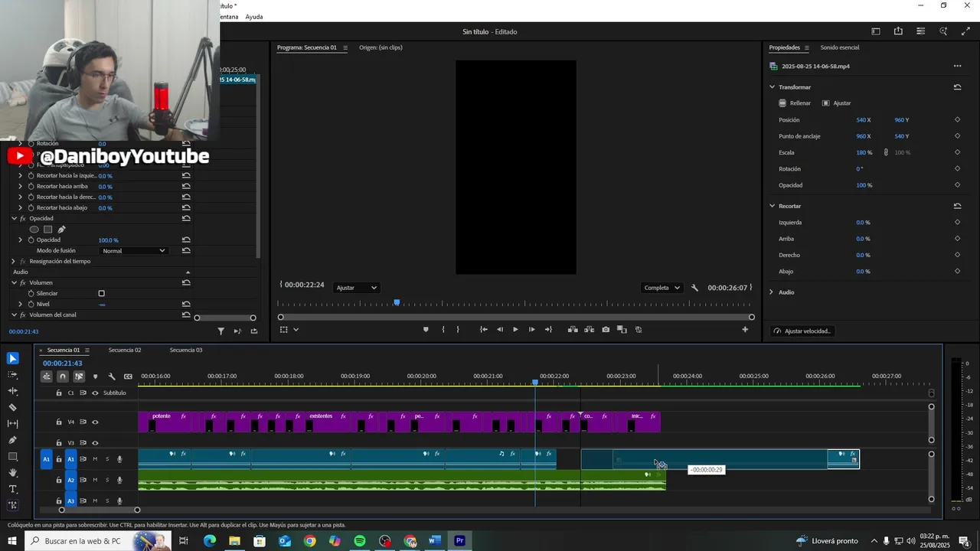Reset the Recortar properties
Image resolution: width=980 pixels, height=551 pixels.
tap(957, 206)
